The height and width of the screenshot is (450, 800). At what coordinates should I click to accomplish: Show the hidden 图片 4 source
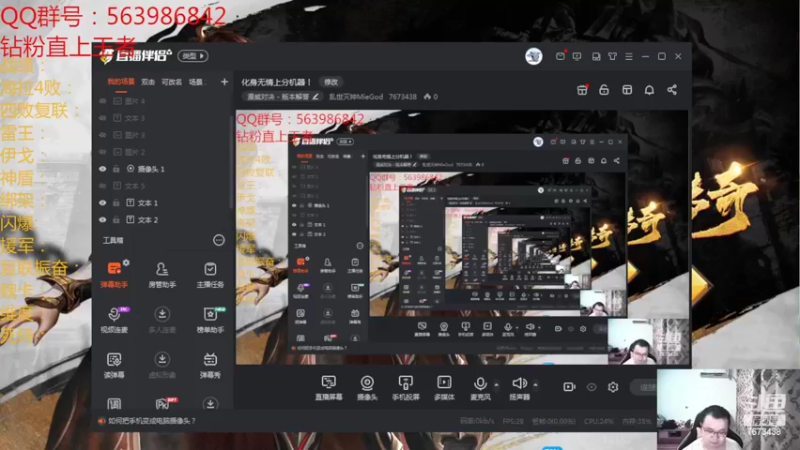click(x=103, y=101)
